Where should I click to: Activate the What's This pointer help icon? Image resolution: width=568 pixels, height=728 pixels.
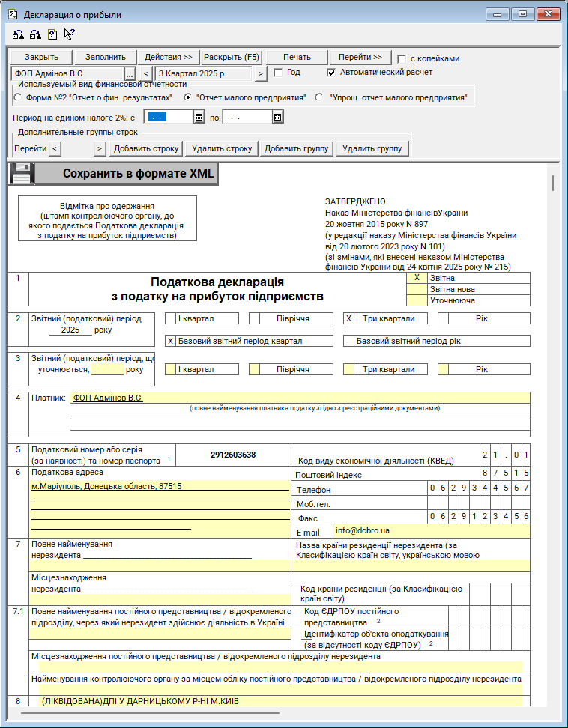click(x=70, y=34)
